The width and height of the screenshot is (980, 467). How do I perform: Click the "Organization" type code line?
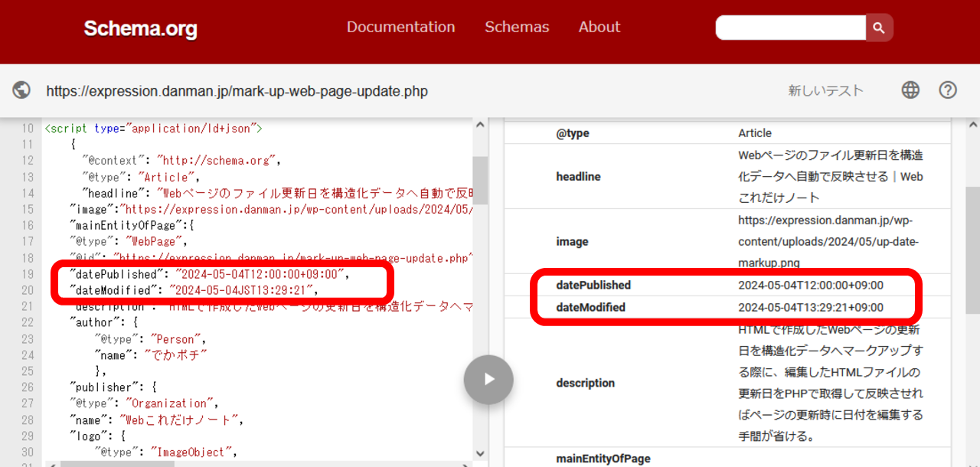click(x=144, y=403)
